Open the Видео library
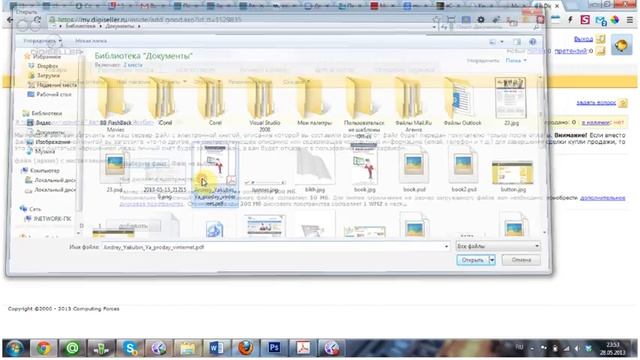This screenshot has height=360, width=640. tap(43, 122)
